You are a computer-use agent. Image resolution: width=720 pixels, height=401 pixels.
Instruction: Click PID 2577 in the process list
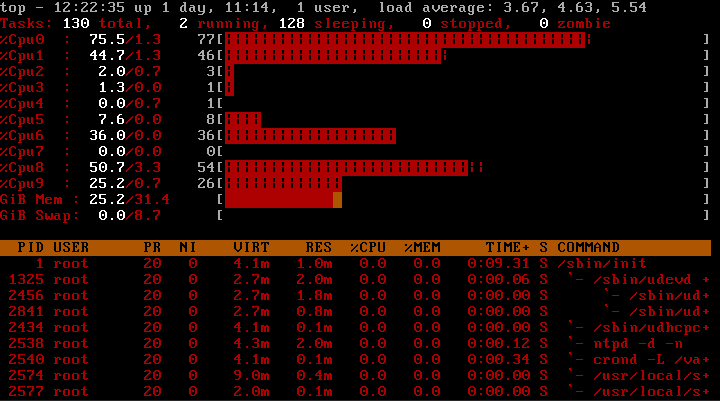pos(26,392)
